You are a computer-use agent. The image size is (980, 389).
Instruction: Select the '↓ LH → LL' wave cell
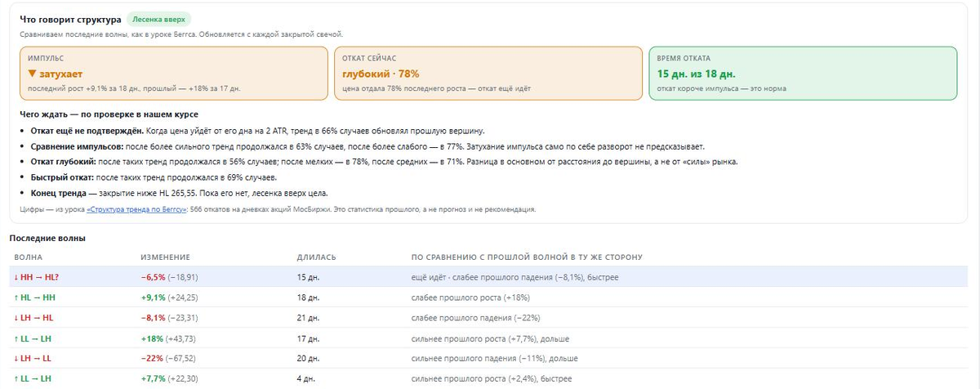(33, 359)
